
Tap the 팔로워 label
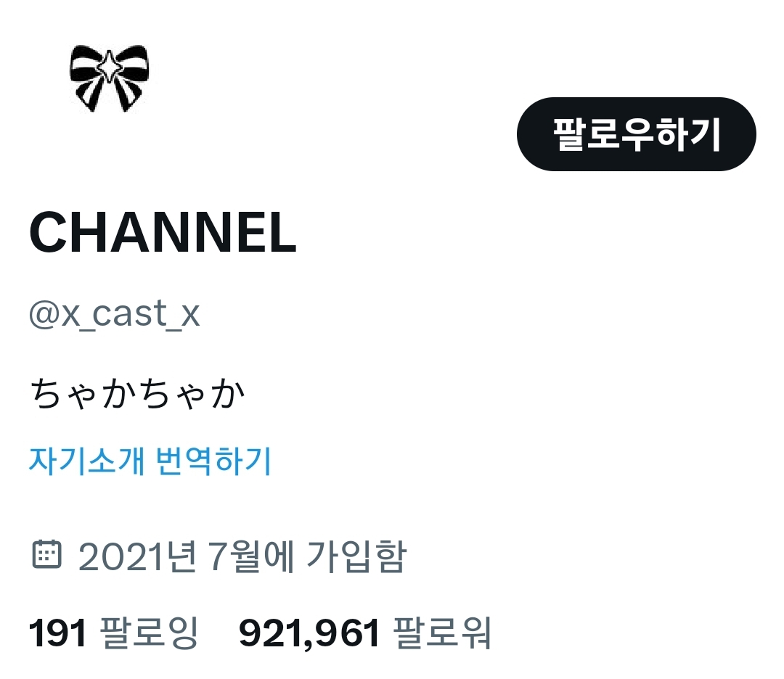tap(442, 633)
